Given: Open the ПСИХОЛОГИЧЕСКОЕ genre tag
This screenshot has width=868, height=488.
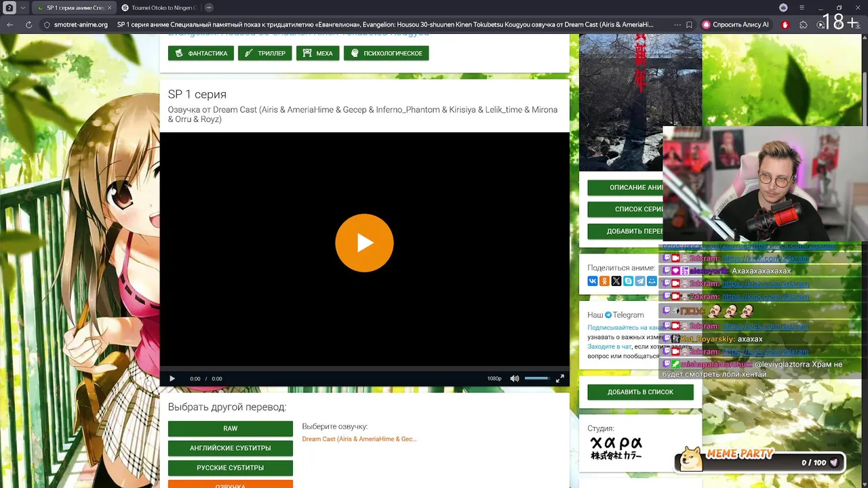Looking at the screenshot, I should point(386,54).
